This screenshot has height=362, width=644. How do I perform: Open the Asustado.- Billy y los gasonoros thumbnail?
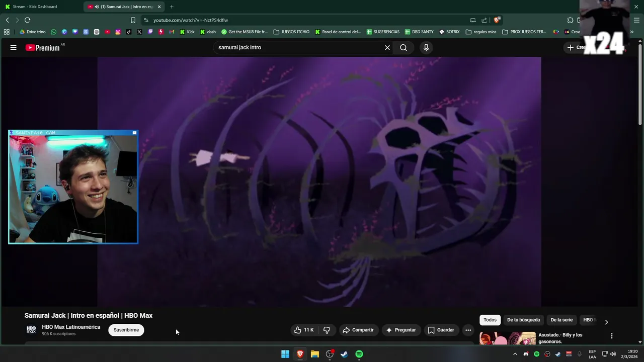(507, 338)
